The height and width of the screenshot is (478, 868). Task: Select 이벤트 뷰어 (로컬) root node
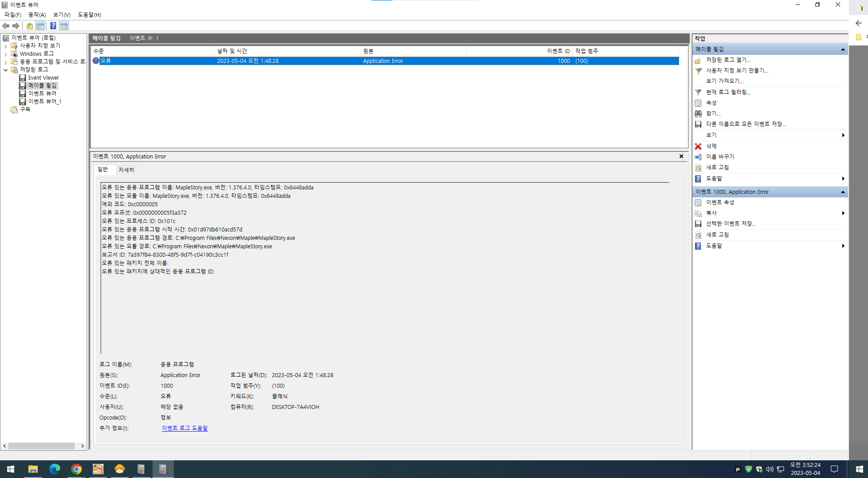pos(33,38)
